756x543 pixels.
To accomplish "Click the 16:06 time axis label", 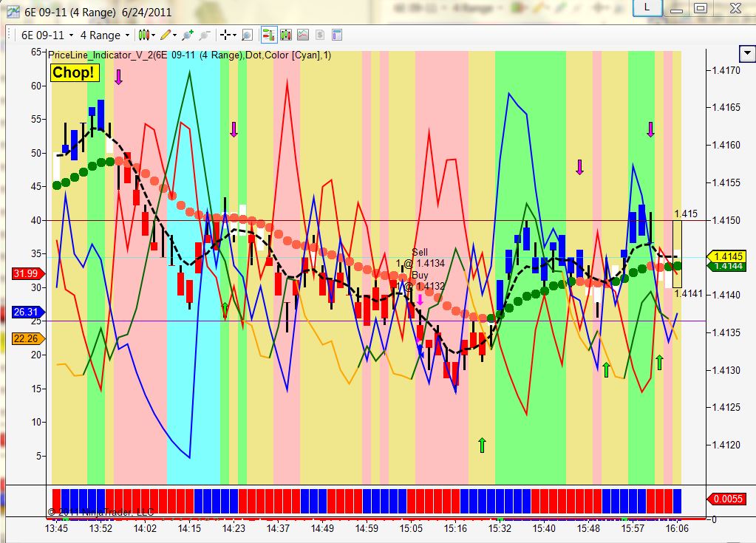I will pyautogui.click(x=677, y=528).
